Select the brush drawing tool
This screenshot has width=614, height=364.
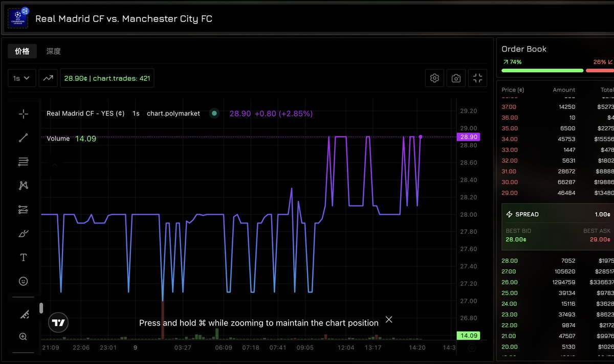point(23,234)
